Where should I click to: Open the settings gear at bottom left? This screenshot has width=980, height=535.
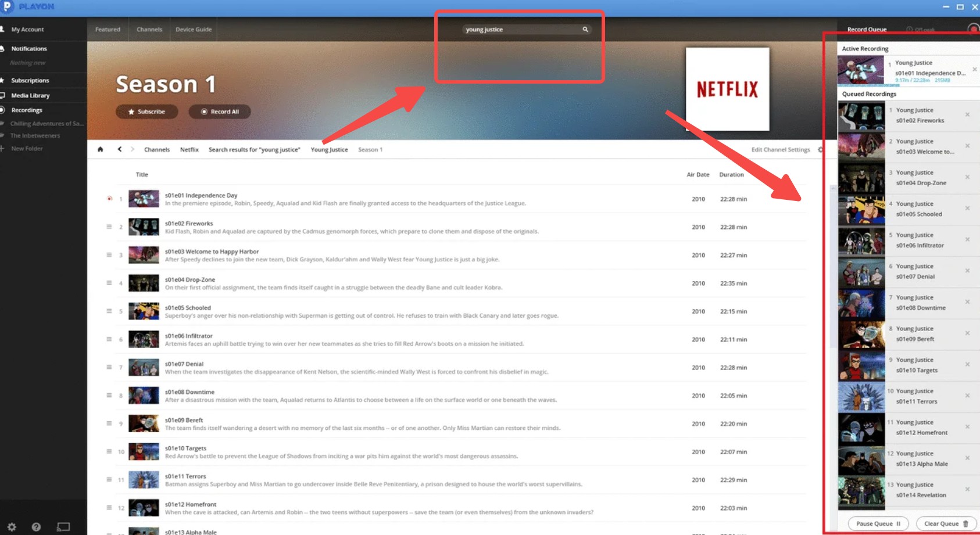[12, 527]
